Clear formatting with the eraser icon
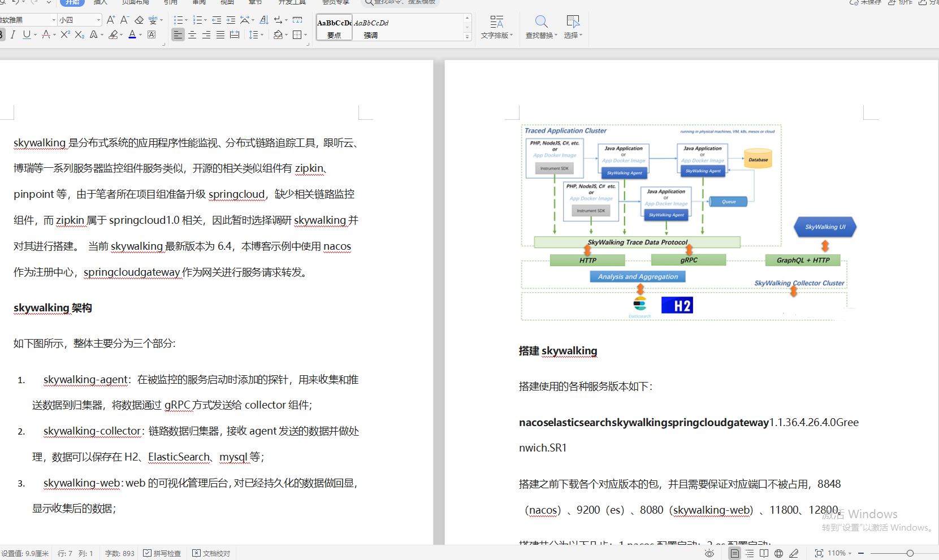The height and width of the screenshot is (560, 939). click(x=139, y=20)
